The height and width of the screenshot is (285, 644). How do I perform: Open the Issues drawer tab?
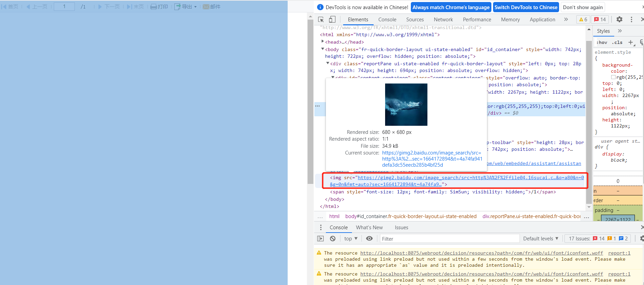pos(401,228)
